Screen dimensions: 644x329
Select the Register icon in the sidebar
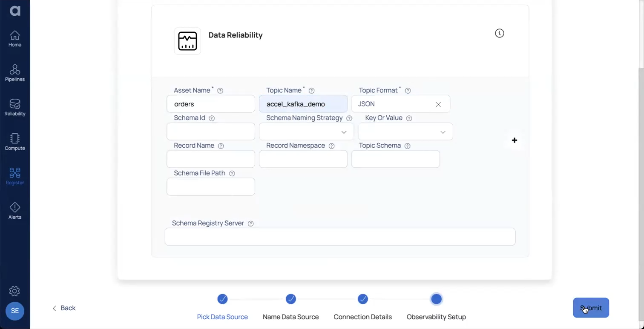15,175
